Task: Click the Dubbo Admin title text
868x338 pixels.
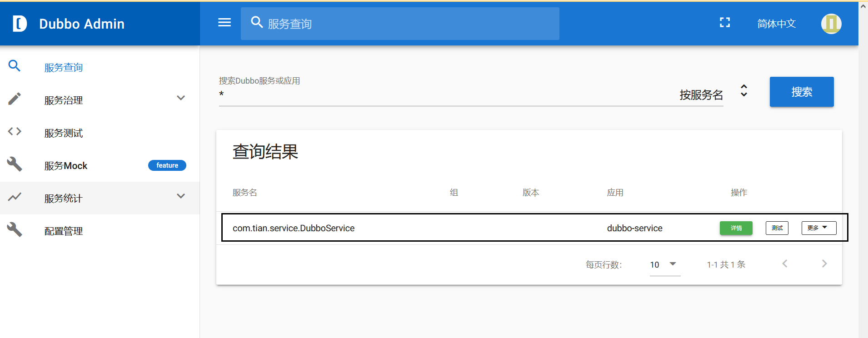Action: [x=82, y=24]
